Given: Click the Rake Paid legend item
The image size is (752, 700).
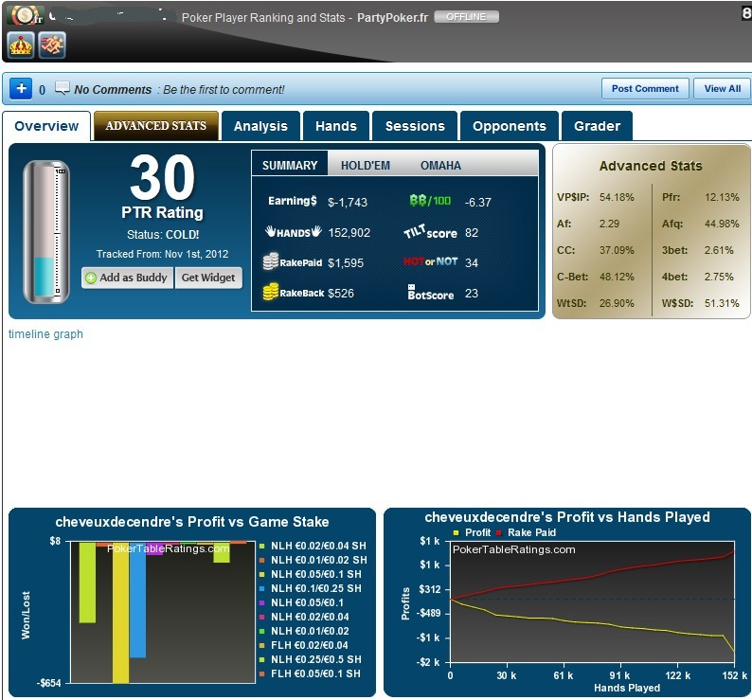Looking at the screenshot, I should (526, 532).
